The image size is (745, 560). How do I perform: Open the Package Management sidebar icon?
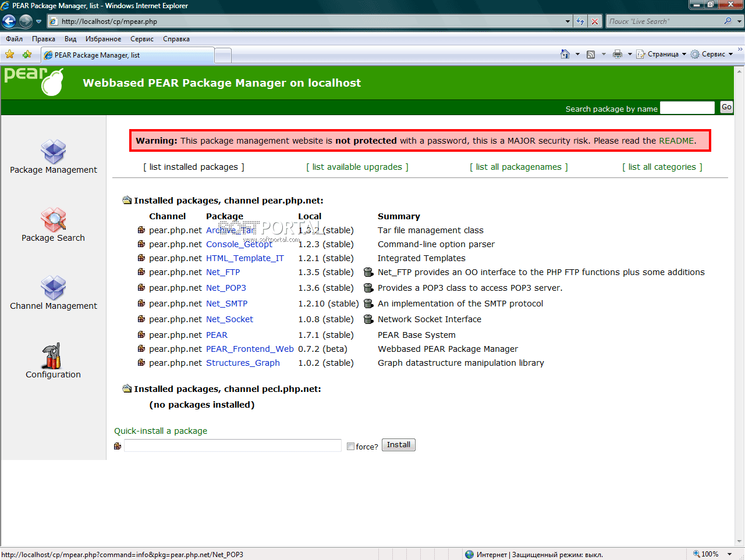[54, 152]
